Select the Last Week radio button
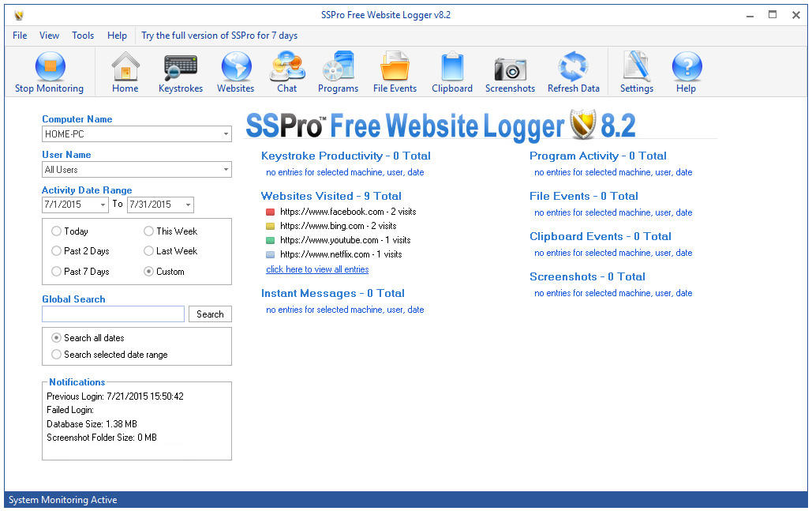 (x=148, y=251)
